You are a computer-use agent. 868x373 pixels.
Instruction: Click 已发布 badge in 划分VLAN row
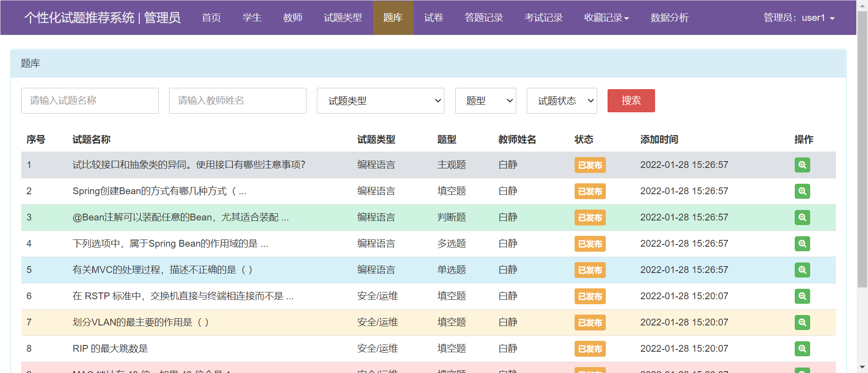(590, 323)
